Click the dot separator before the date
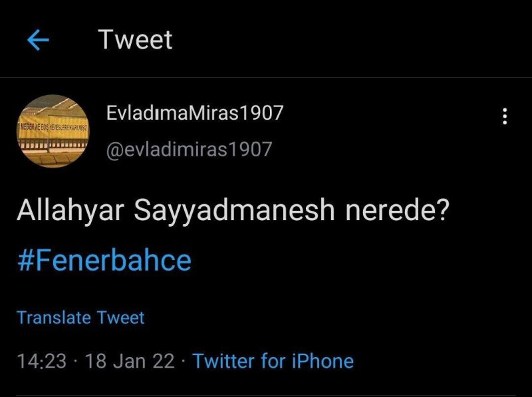This screenshot has width=532, height=397. click(x=76, y=362)
